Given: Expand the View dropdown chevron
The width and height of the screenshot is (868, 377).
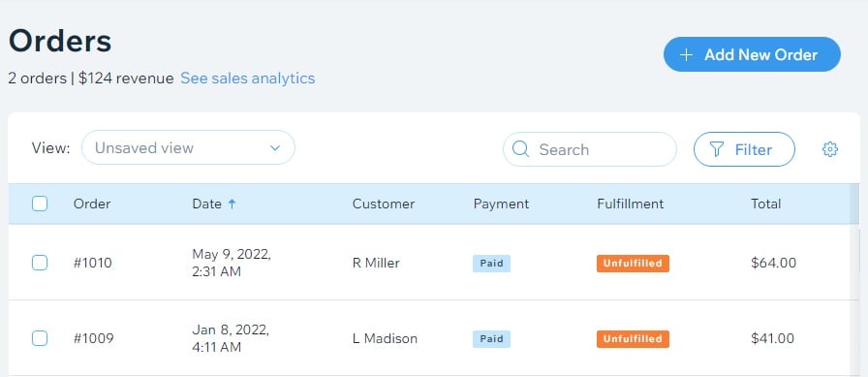Looking at the screenshot, I should click(275, 148).
